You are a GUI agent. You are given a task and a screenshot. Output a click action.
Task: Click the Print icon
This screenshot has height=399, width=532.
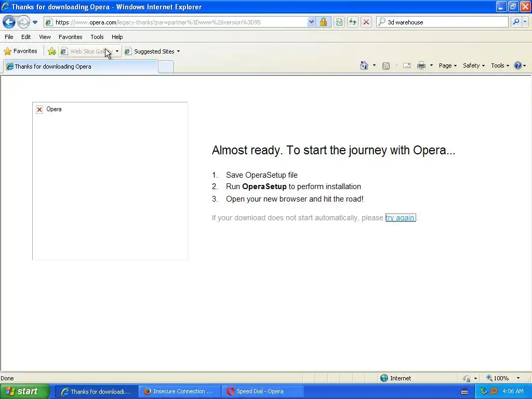click(421, 65)
